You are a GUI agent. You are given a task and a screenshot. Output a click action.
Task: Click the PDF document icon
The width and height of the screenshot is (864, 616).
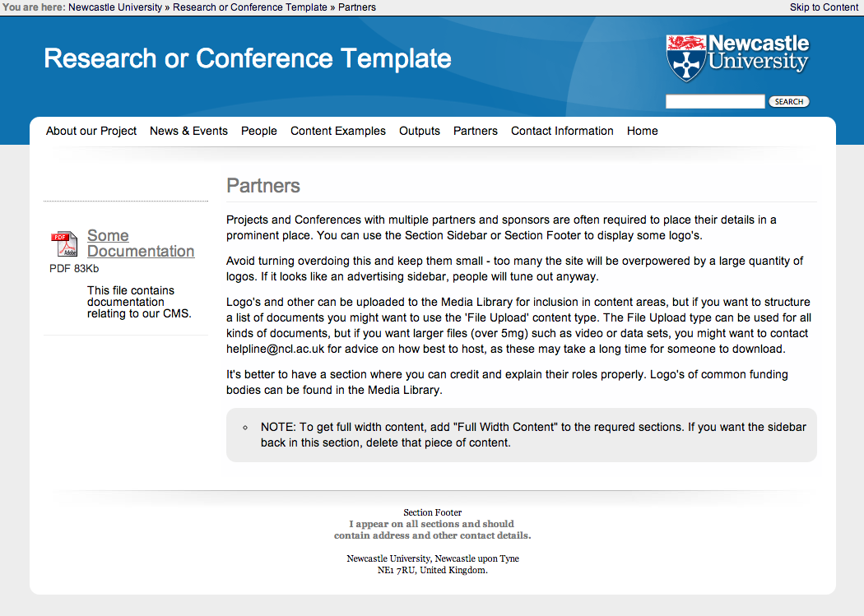coord(64,243)
